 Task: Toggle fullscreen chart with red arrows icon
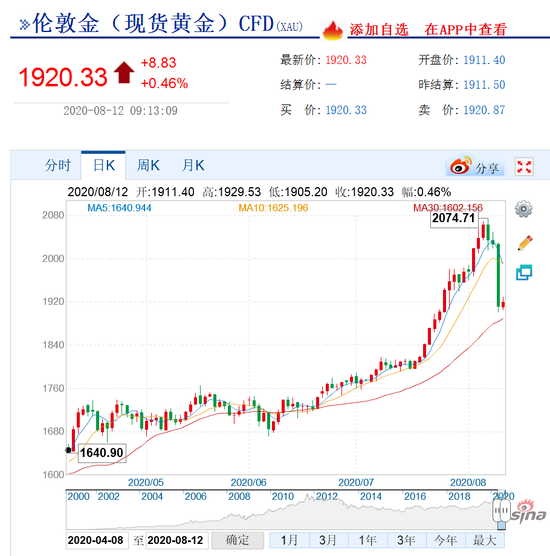(524, 167)
